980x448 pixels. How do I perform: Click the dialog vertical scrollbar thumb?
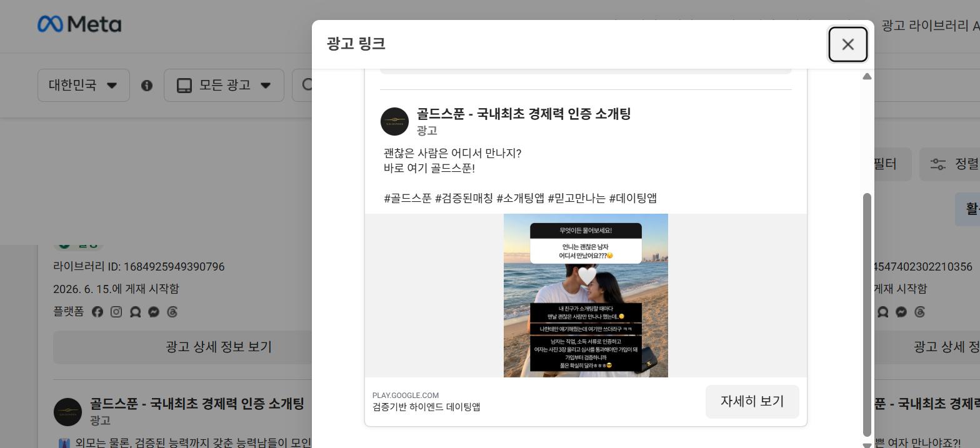(867, 315)
